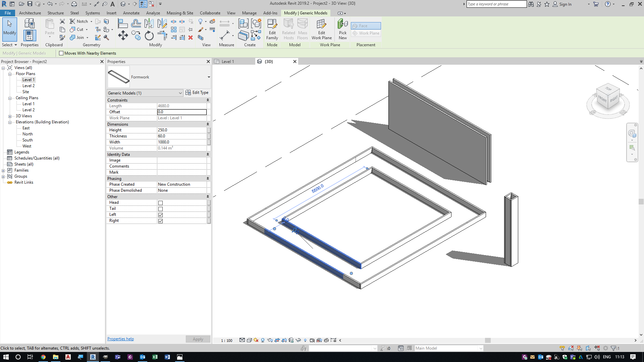The height and width of the screenshot is (362, 644).
Task: Click the red Delete icon
Action: [x=191, y=38]
